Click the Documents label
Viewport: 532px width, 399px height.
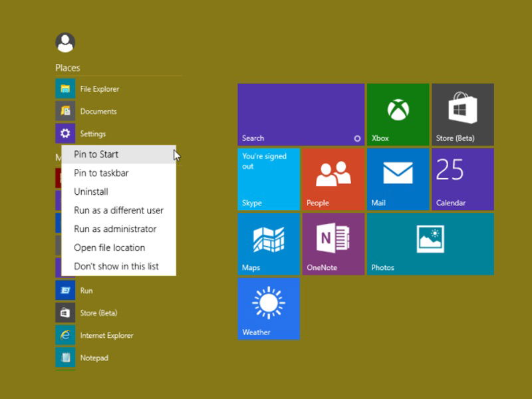tap(98, 111)
